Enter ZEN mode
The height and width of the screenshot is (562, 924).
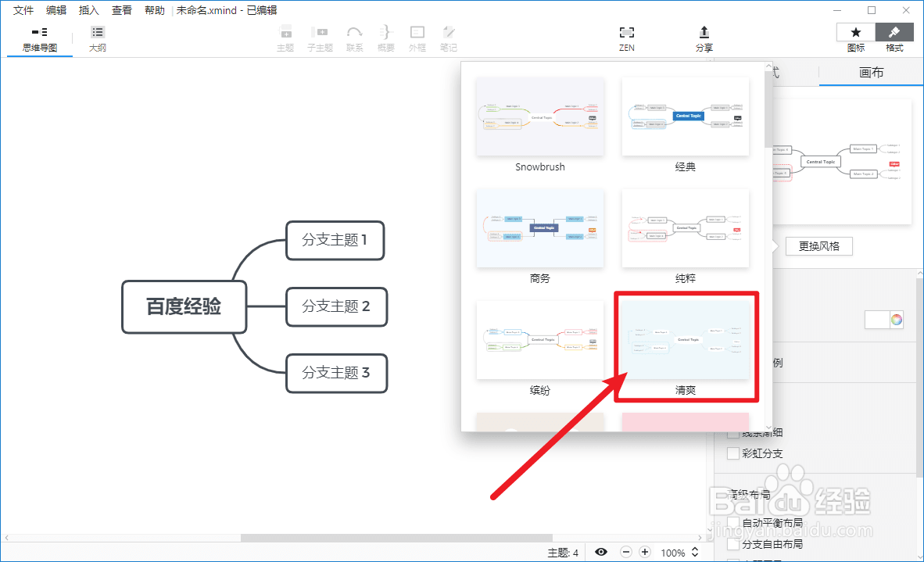(627, 39)
